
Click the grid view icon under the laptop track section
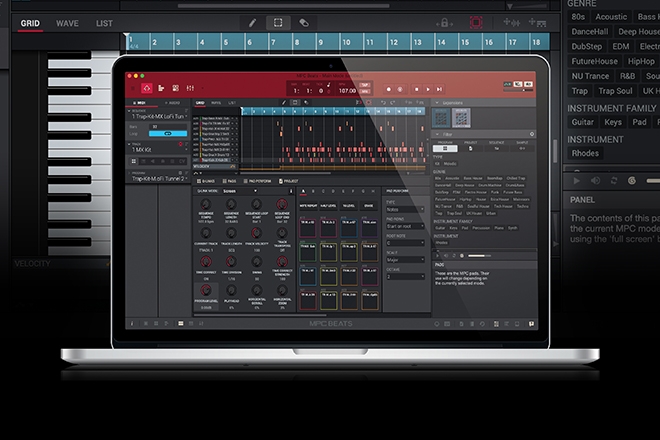point(134,161)
